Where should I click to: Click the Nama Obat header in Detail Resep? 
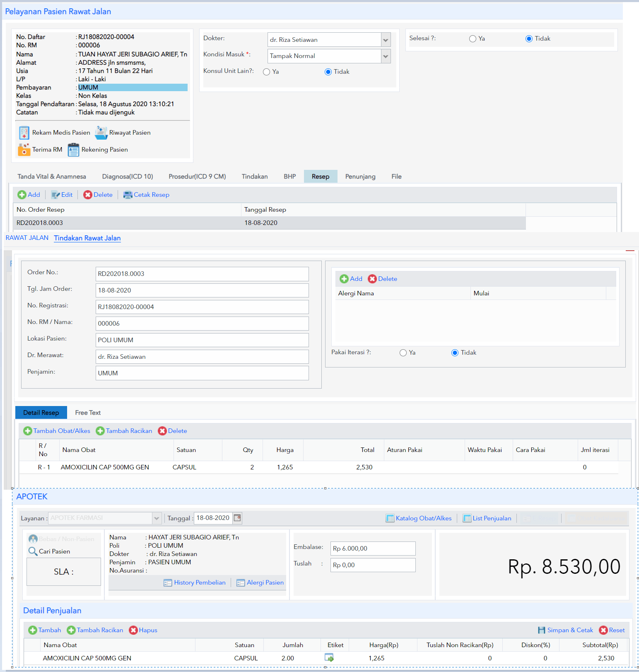pyautogui.click(x=116, y=450)
